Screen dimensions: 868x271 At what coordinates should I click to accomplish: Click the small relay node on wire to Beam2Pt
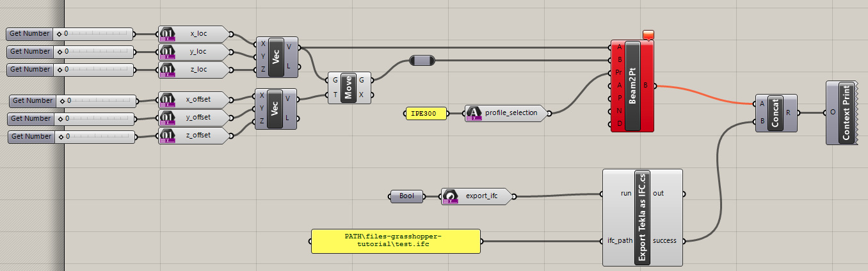pos(422,61)
